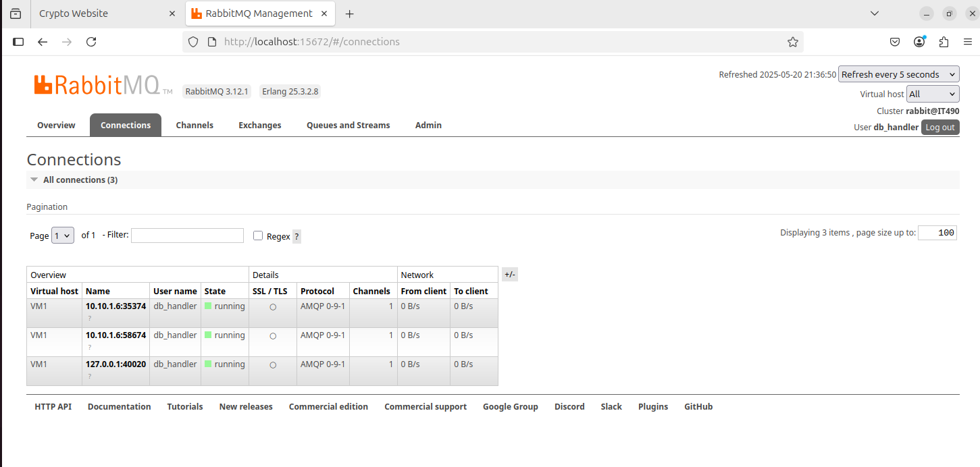Switch to the Queues and Streams tab
The image size is (980, 467).
[348, 126]
